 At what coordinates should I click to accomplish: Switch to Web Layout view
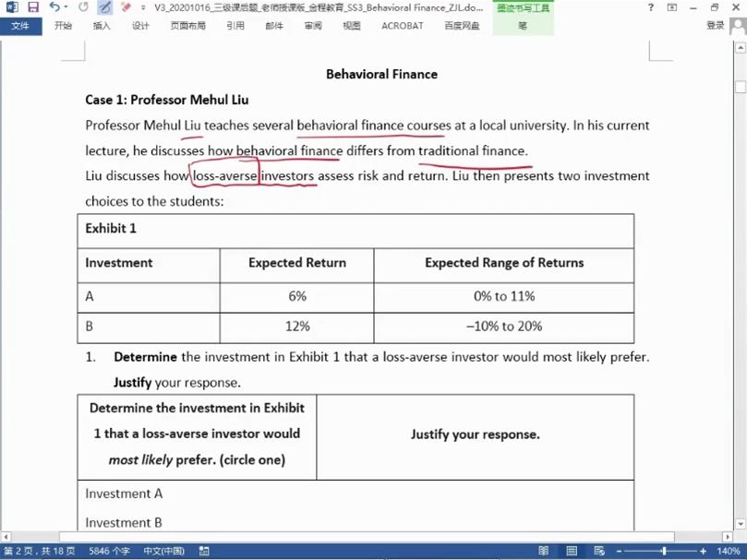(x=599, y=551)
